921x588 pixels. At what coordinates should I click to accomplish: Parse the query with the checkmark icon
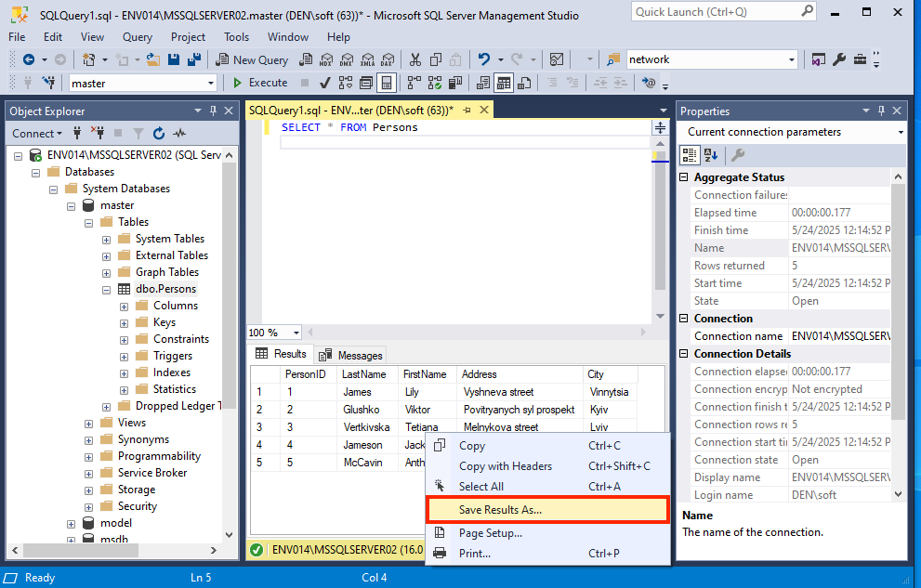(x=325, y=83)
